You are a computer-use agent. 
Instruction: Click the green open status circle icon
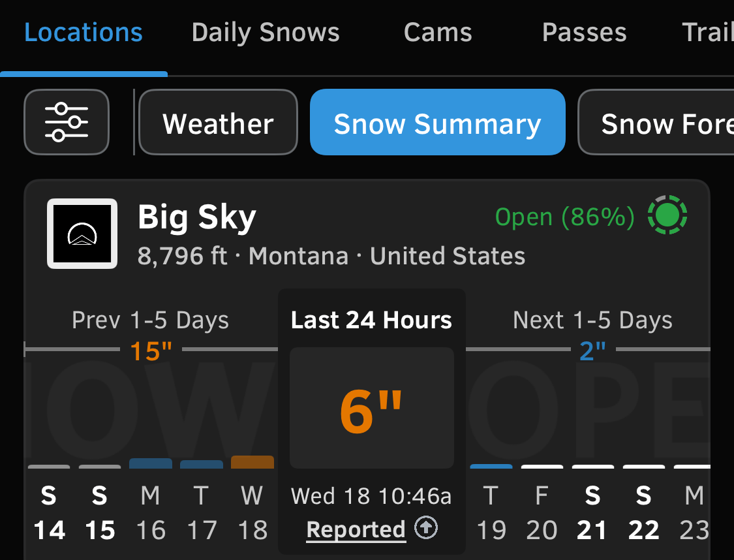[x=667, y=215]
